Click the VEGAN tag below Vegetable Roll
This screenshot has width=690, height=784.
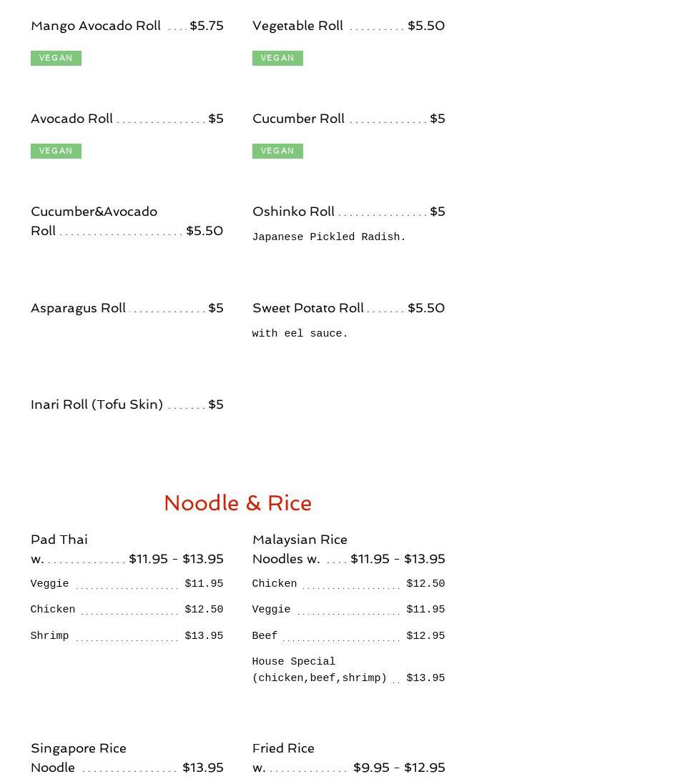pos(277,58)
